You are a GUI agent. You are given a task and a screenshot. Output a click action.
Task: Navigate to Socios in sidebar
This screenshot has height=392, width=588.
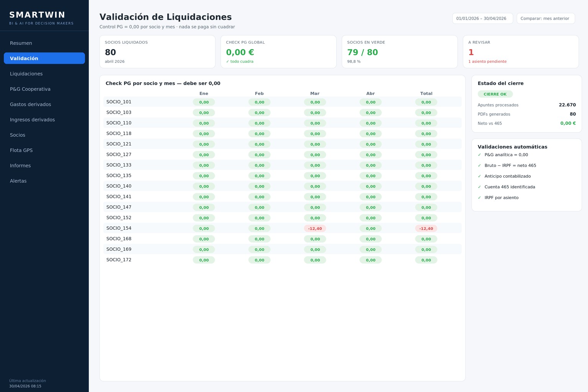tap(44, 135)
